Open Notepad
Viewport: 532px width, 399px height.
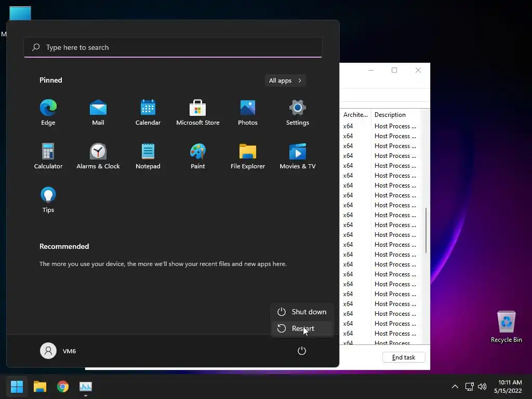[148, 156]
